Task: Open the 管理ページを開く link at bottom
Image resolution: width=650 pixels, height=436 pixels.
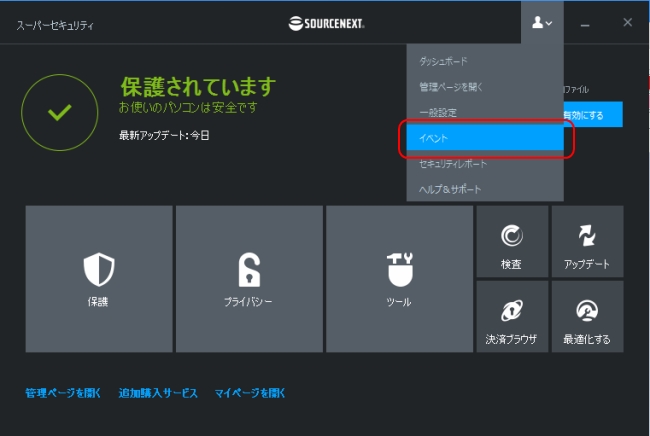Action: point(63,392)
